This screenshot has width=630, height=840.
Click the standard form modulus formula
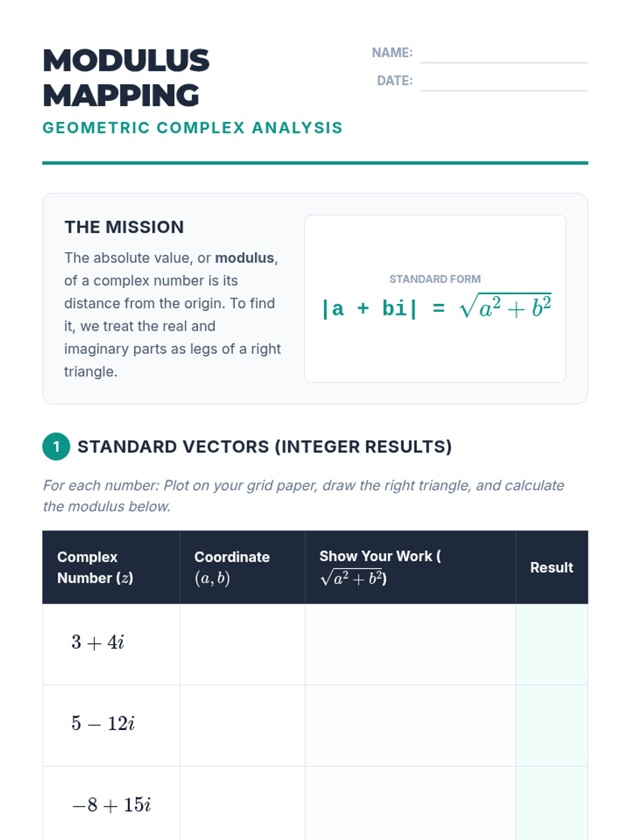coord(436,307)
